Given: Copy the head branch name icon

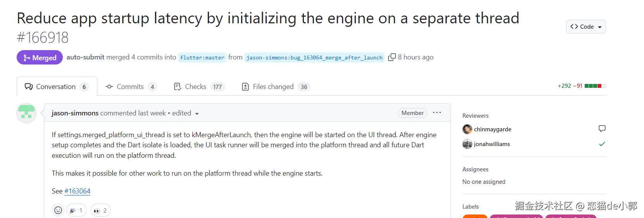Looking at the screenshot, I should tap(392, 57).
